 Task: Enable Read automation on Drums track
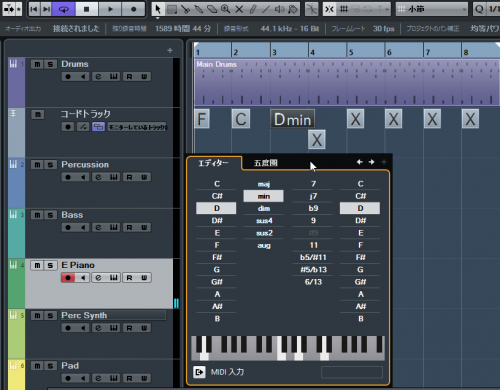[130, 77]
